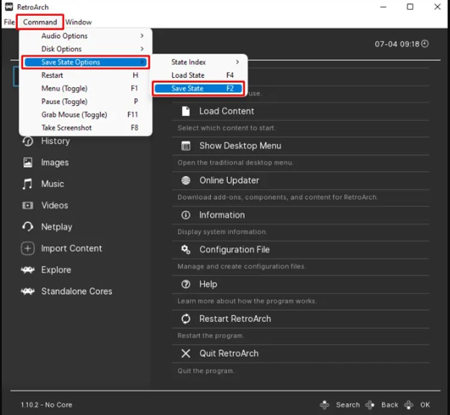The width and height of the screenshot is (450, 415).
Task: Click the 1.10.2 - No Core text
Action: pos(46,405)
